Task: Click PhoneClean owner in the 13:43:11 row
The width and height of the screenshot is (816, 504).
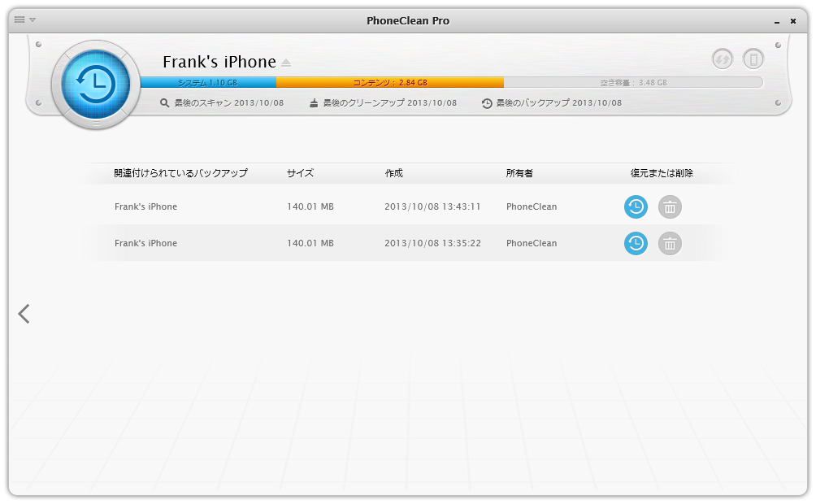Action: (532, 206)
